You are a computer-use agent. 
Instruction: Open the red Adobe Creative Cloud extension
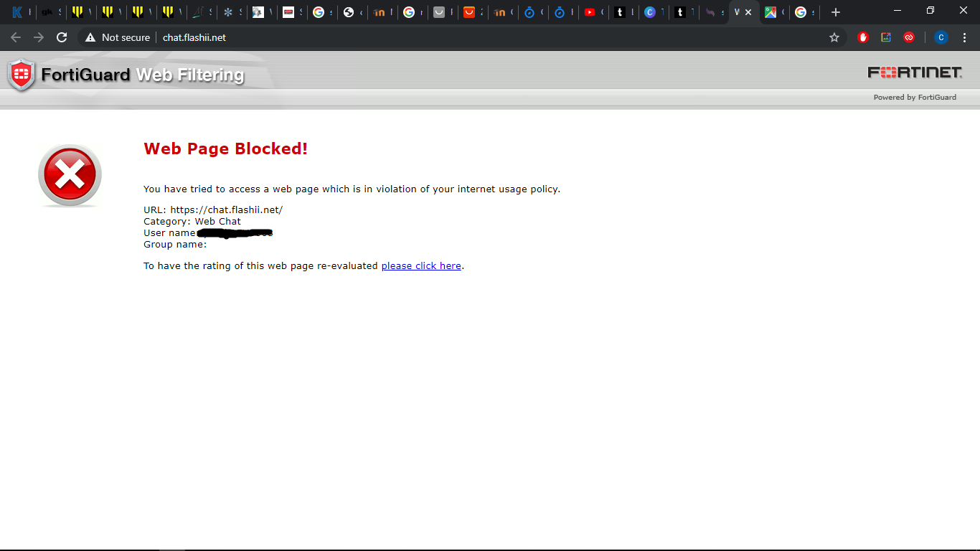pyautogui.click(x=909, y=37)
